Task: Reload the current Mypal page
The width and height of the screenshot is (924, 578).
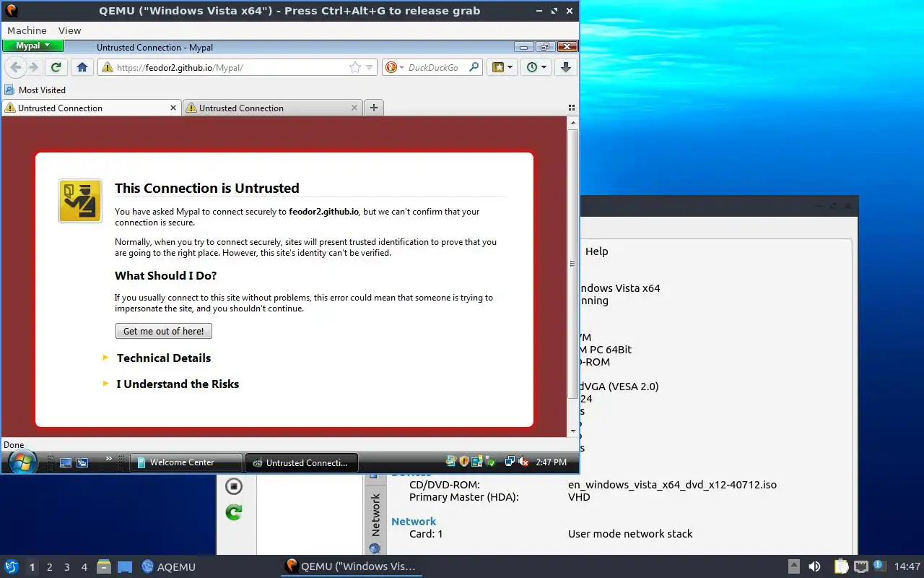Action: tap(56, 67)
